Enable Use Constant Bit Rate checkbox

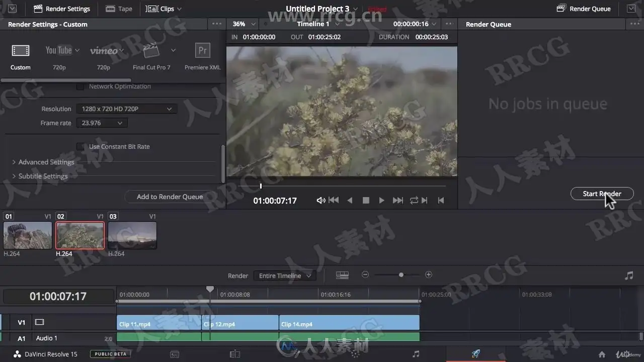(80, 146)
